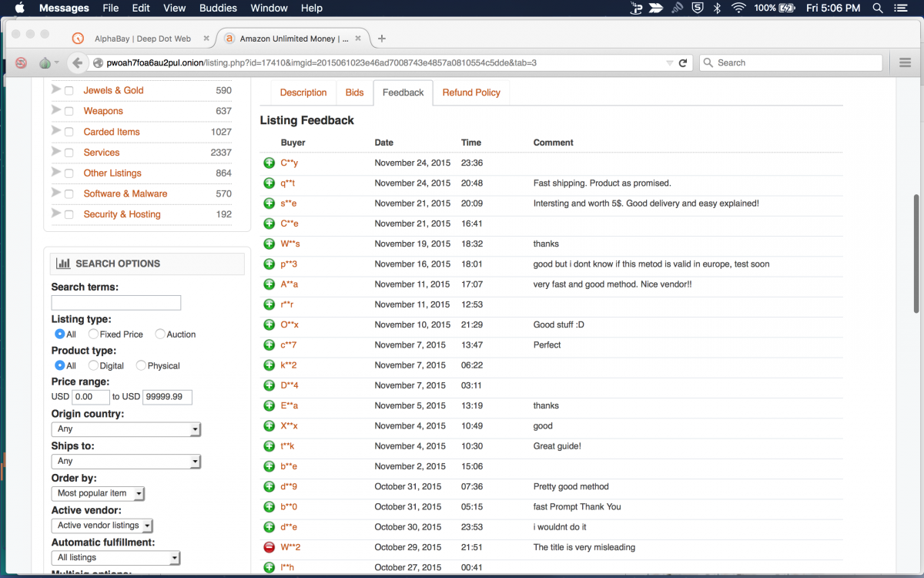This screenshot has height=578, width=924.
Task: Click buyer name q**t in feedback list
Action: tap(288, 183)
